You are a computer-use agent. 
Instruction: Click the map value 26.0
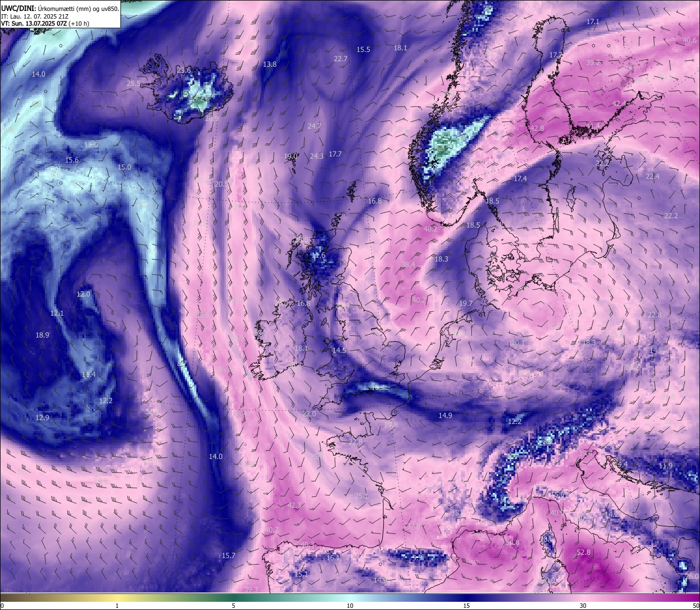click(692, 577)
